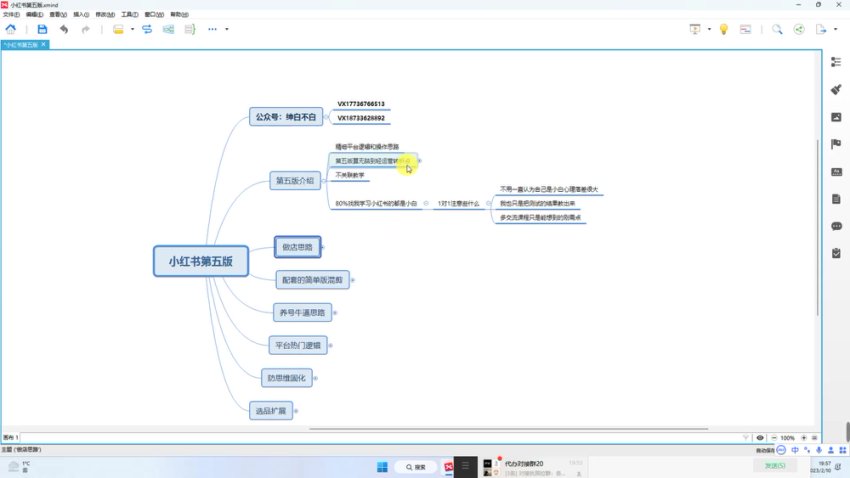This screenshot has width=850, height=478.
Task: Undo the last action
Action: coord(64,29)
